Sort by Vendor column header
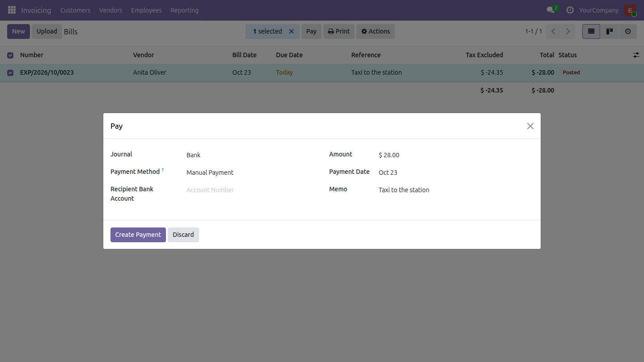Viewport: 644px width, 362px height. pyautogui.click(x=144, y=55)
